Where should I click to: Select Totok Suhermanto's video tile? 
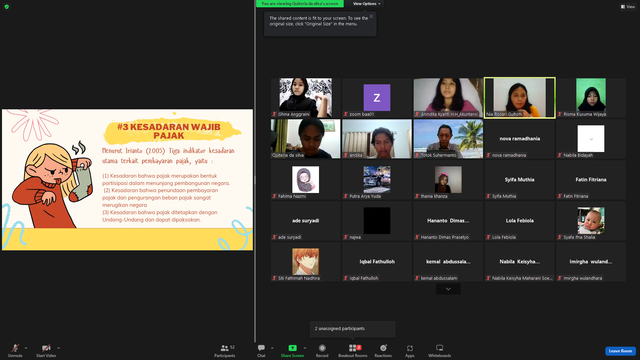(448, 139)
